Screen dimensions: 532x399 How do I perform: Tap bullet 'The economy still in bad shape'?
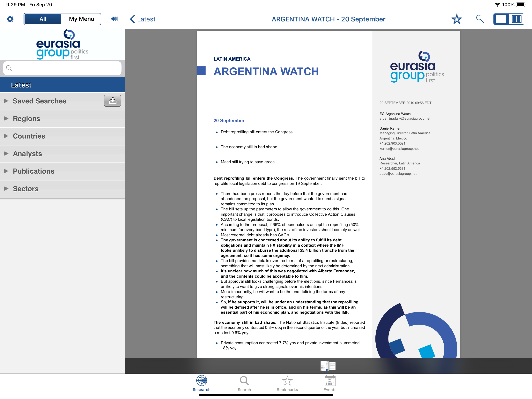[249, 147]
